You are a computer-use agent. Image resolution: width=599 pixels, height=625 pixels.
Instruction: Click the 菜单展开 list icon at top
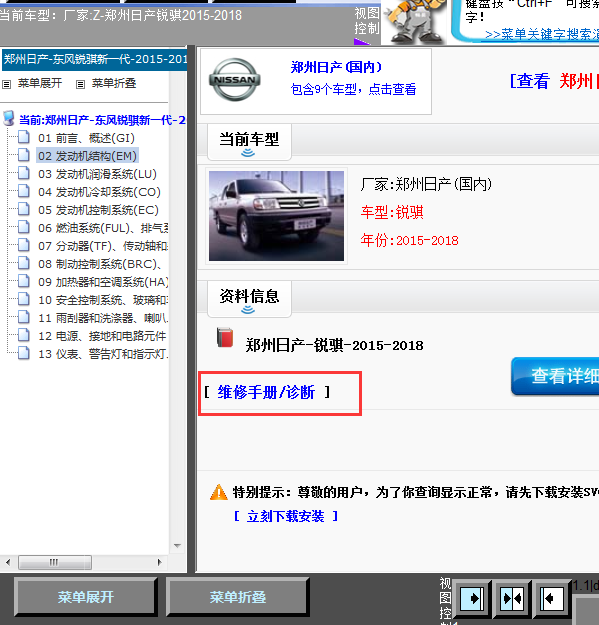tap(6, 84)
